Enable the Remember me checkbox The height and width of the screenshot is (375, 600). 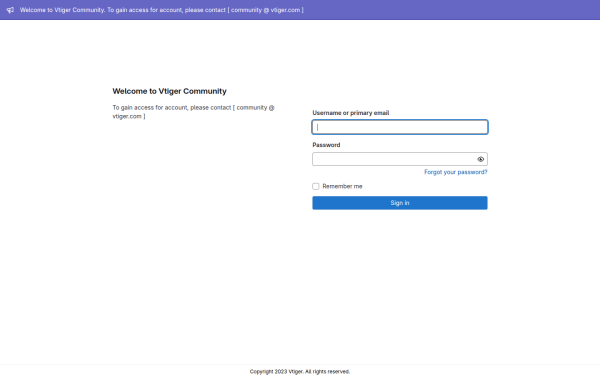coord(316,186)
